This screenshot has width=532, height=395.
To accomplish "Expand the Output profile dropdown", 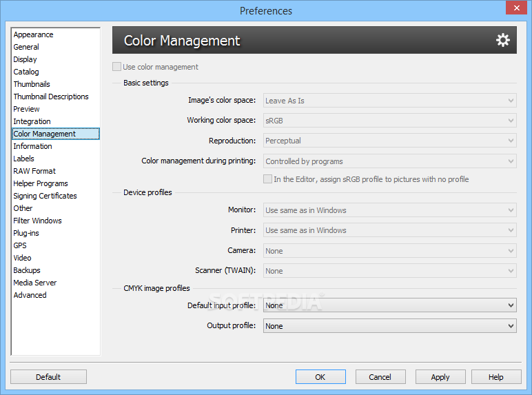I will 389,326.
